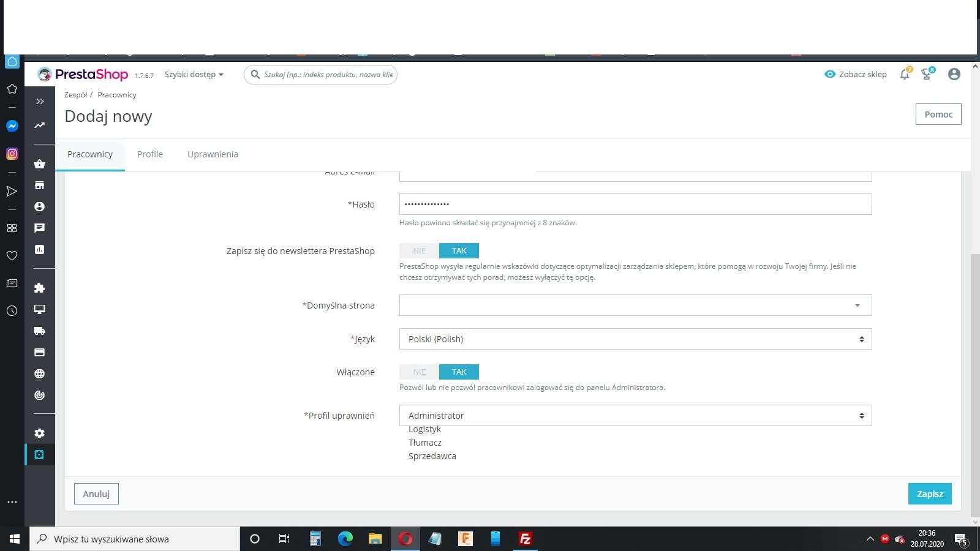Open history clock icon in Opera sidebar
The height and width of the screenshot is (551, 980).
pyautogui.click(x=12, y=310)
